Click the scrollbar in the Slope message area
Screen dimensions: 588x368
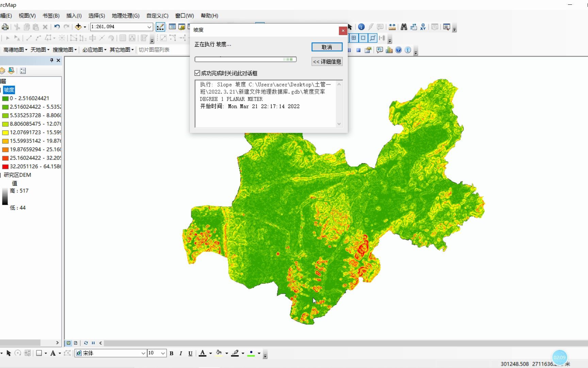[339, 104]
